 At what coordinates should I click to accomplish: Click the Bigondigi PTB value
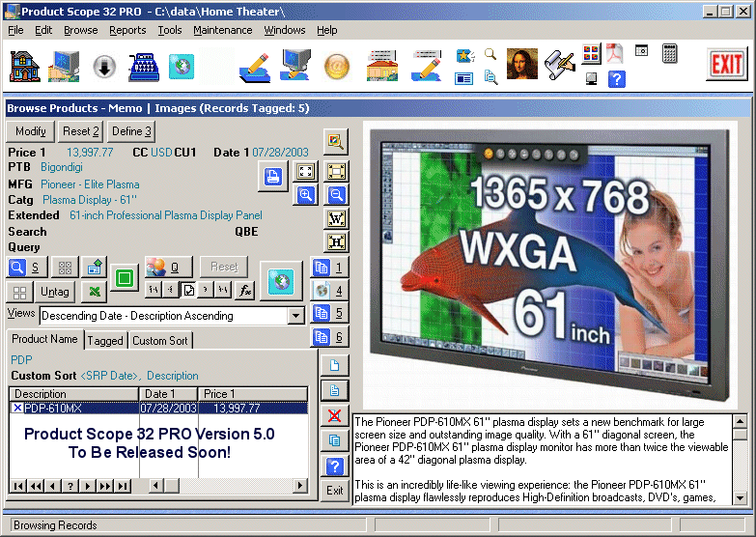(x=62, y=167)
